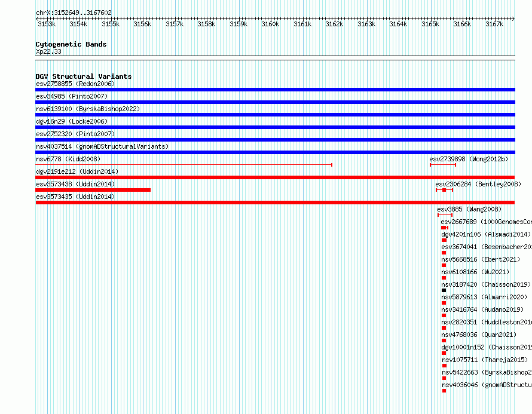Select the esv3573438 (Uddin2014) label
532x414 pixels.
(75, 184)
